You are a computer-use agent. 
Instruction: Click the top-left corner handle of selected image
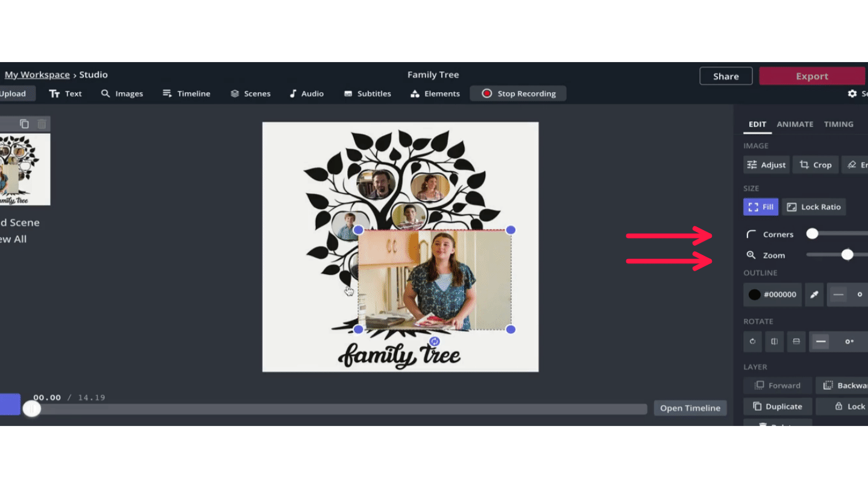point(358,230)
